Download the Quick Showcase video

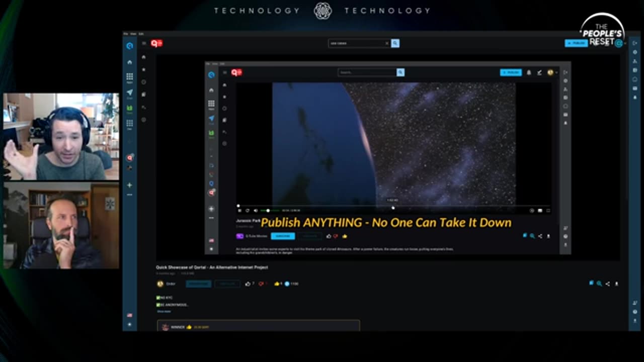point(616,284)
